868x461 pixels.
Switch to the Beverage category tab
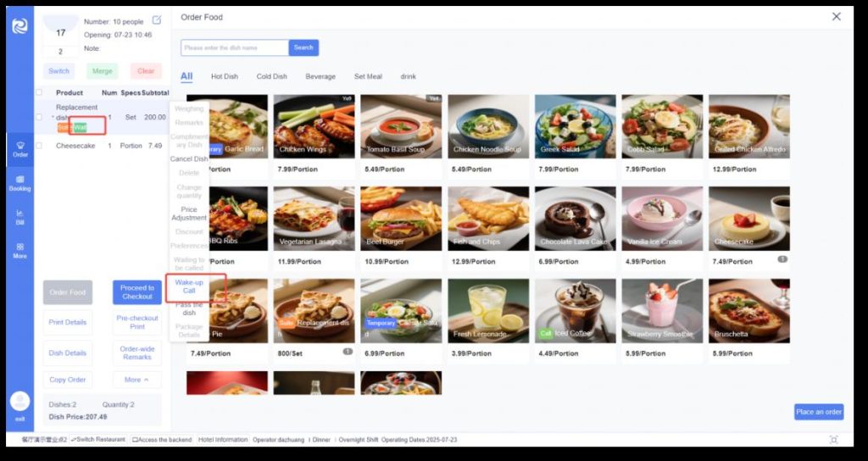(x=320, y=76)
